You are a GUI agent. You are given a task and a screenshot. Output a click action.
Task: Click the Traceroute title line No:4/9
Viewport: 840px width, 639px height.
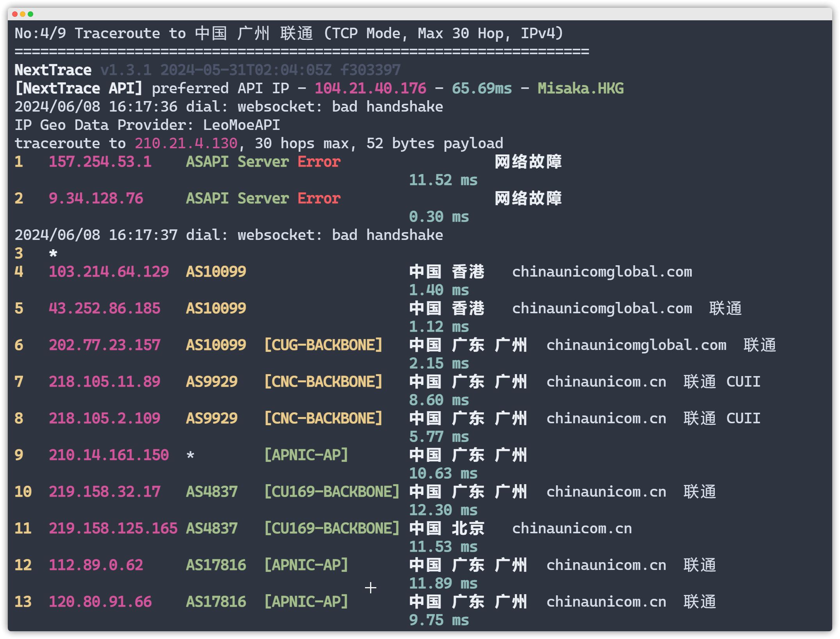click(289, 34)
